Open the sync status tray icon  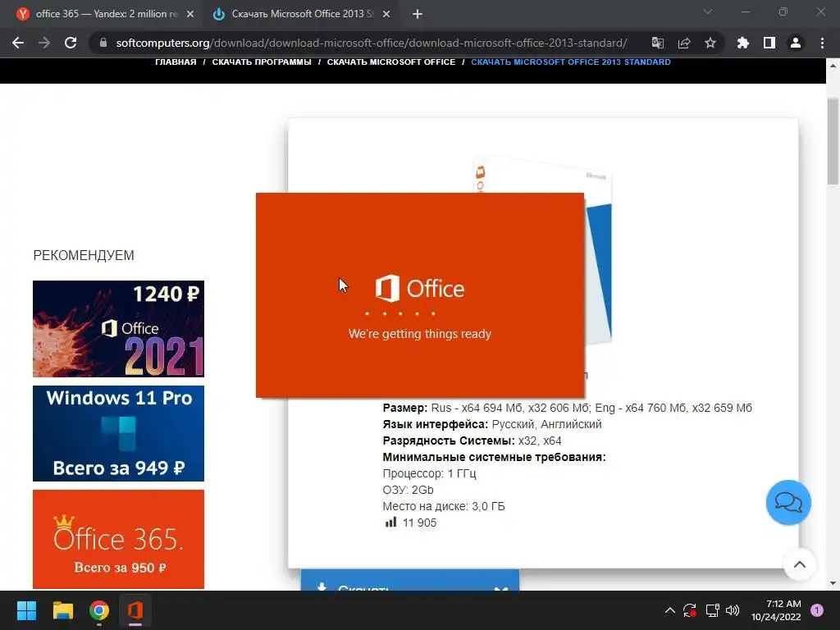click(x=689, y=610)
